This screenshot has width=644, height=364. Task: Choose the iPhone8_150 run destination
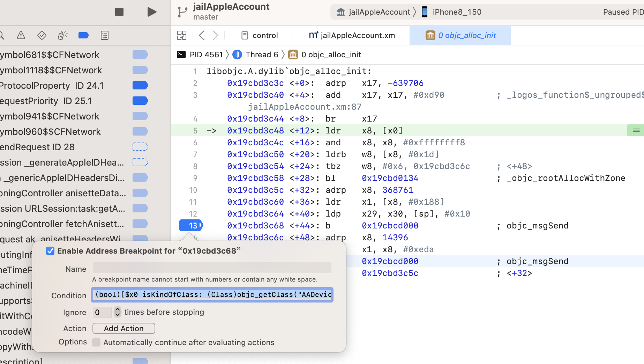tap(451, 12)
